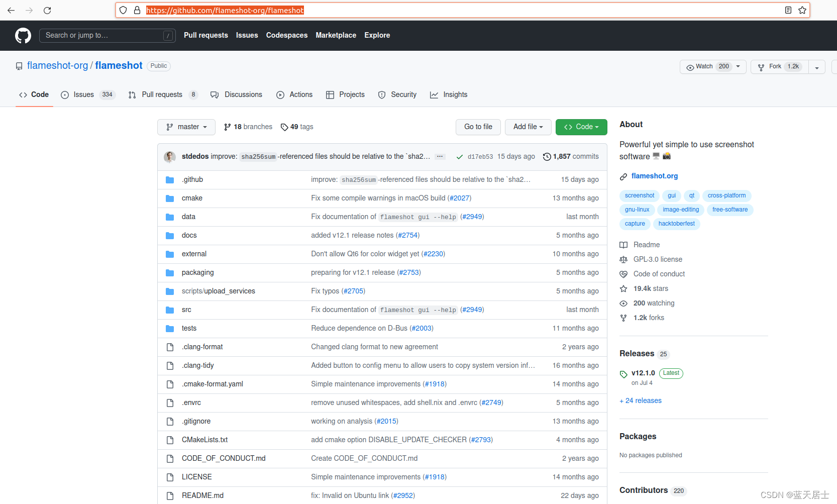Open the Actions tab
Viewport: 837px width, 504px height.
(x=294, y=95)
